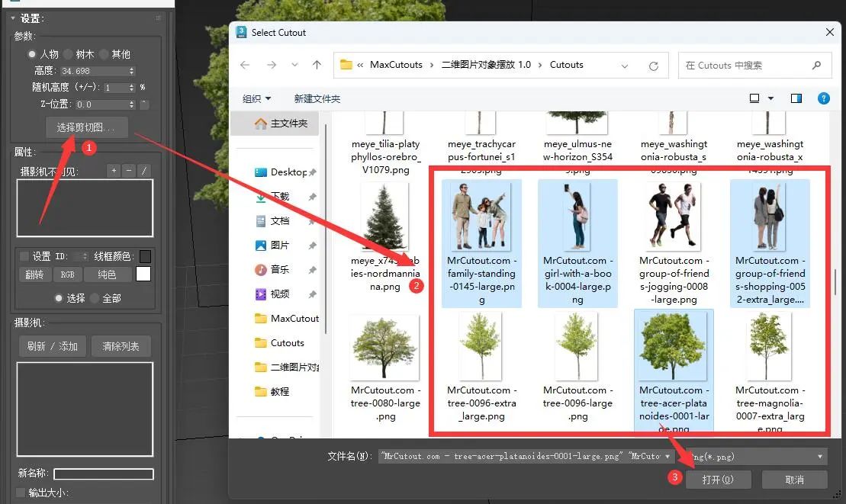Enable the 设置 ID checkbox
The width and height of the screenshot is (846, 504).
pos(24,256)
